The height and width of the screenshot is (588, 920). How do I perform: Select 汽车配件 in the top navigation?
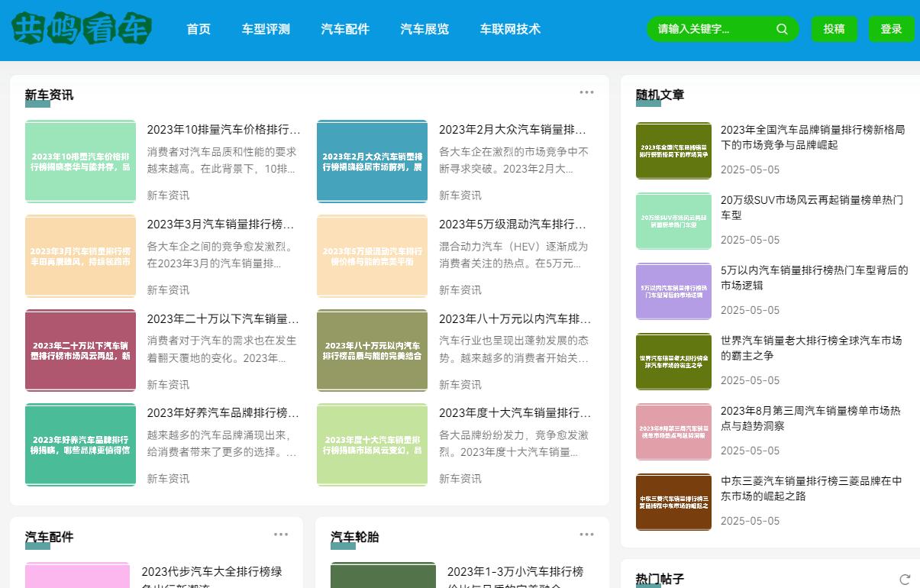point(345,29)
